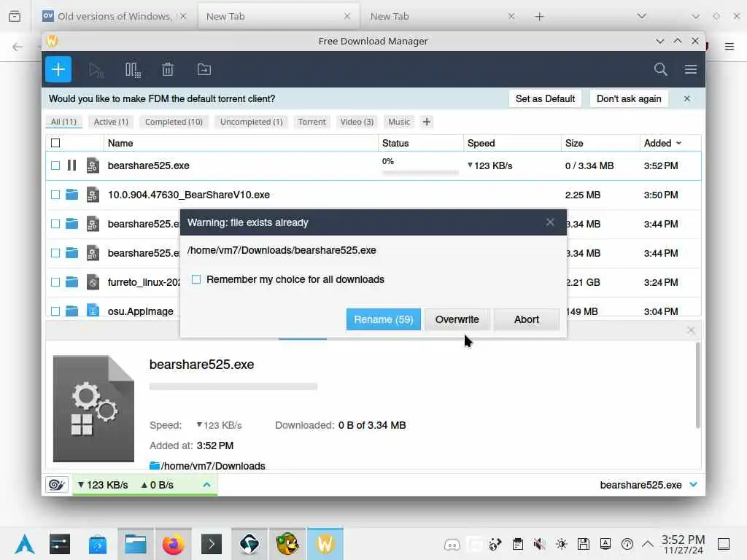Open the search in Free Download Manager
Screen dimensions: 747x560
point(660,69)
